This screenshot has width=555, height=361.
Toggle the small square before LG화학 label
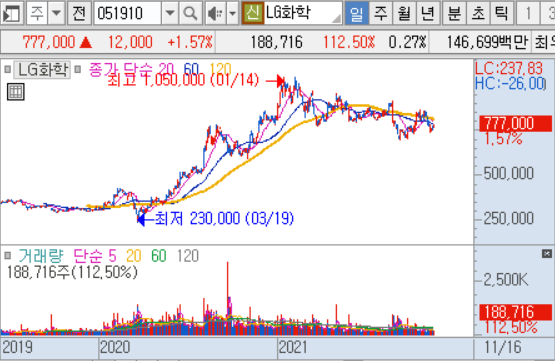pos(7,69)
